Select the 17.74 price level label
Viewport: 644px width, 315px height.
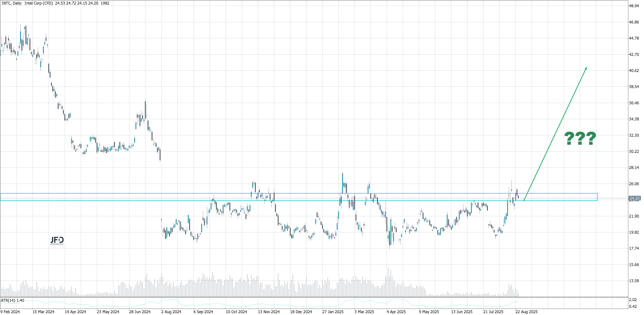(x=634, y=249)
